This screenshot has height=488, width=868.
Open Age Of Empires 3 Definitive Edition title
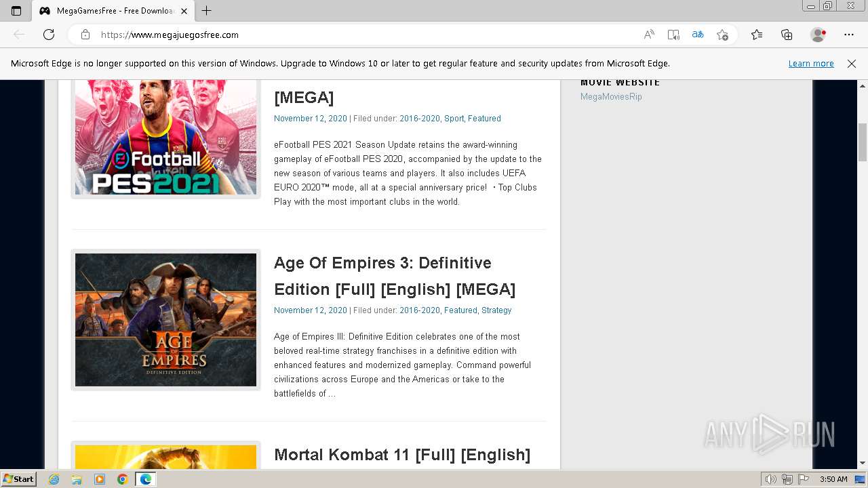(x=395, y=276)
